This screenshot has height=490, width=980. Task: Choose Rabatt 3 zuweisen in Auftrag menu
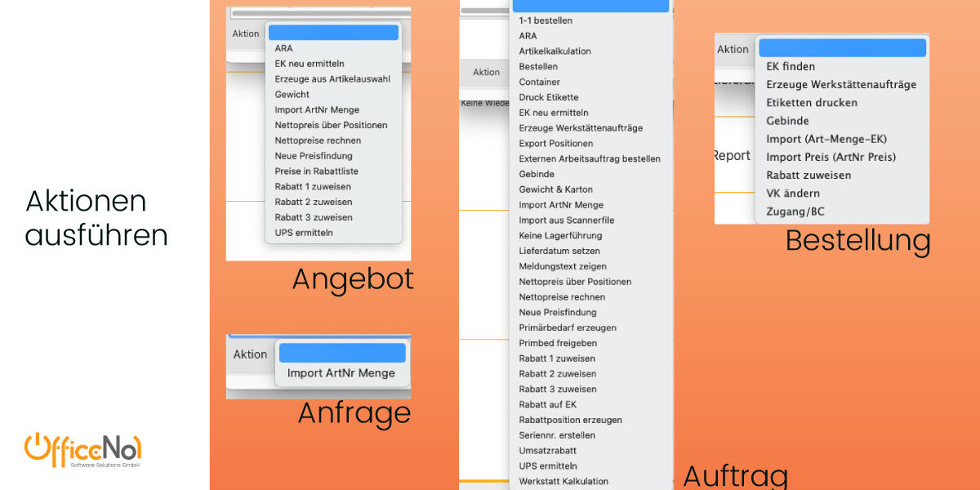click(x=557, y=390)
